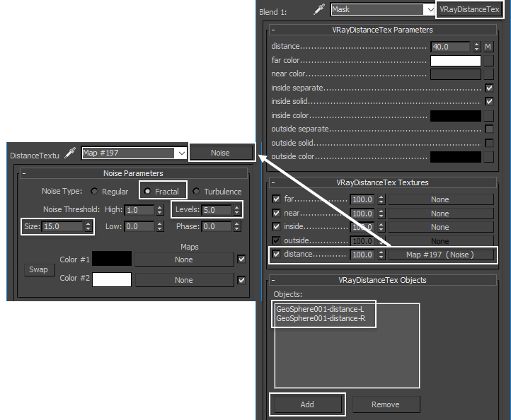Collapse the Noise Parameters rollout
511x420 pixels.
(x=24, y=173)
